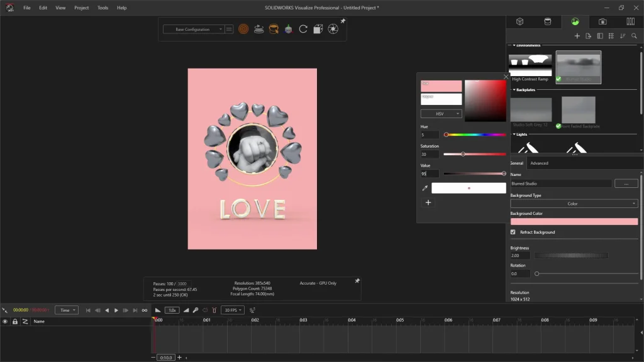Viewport: 644px width, 362px height.
Task: Select the camera aperture icon in toolbar
Action: (x=333, y=29)
